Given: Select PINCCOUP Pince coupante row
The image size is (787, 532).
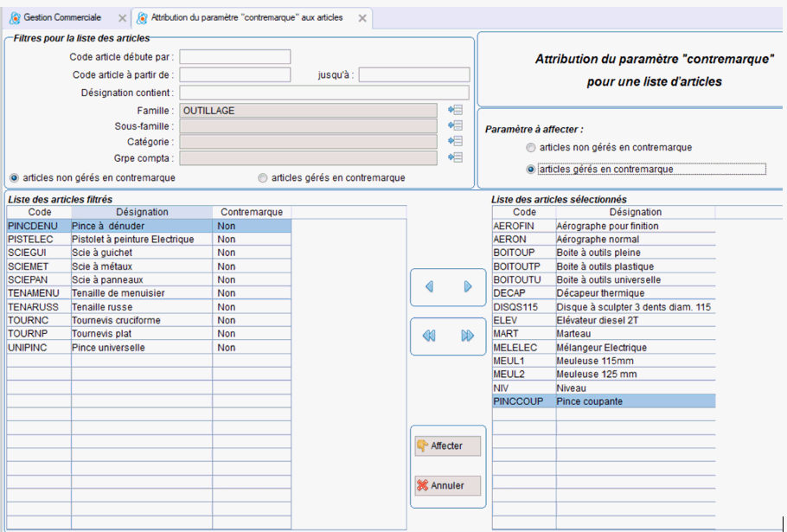Looking at the screenshot, I should pyautogui.click(x=604, y=401).
